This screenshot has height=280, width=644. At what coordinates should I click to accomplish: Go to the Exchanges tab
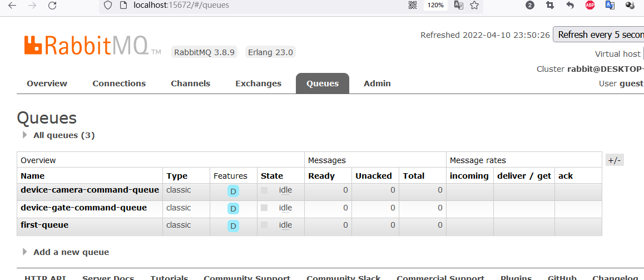(259, 83)
